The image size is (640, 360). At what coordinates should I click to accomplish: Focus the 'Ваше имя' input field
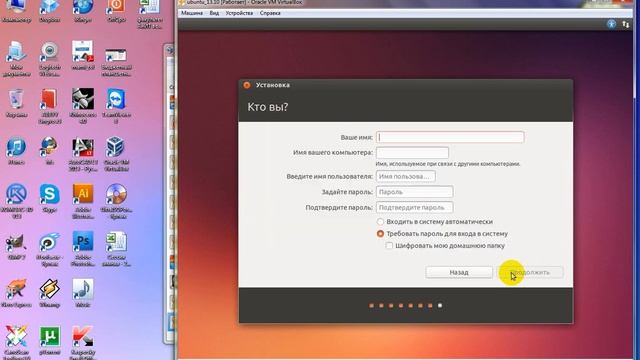click(x=450, y=137)
